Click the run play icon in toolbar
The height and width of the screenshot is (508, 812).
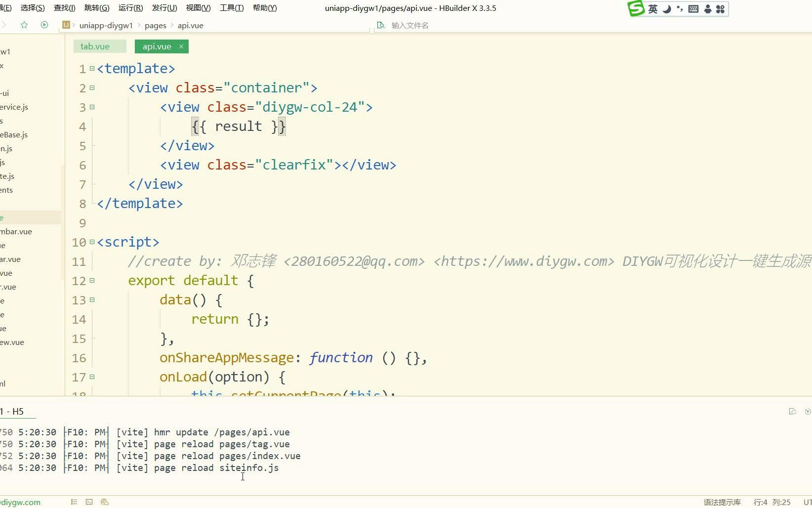point(44,25)
